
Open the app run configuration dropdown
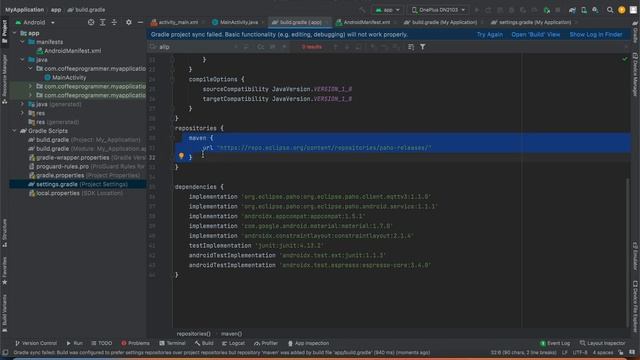point(387,10)
